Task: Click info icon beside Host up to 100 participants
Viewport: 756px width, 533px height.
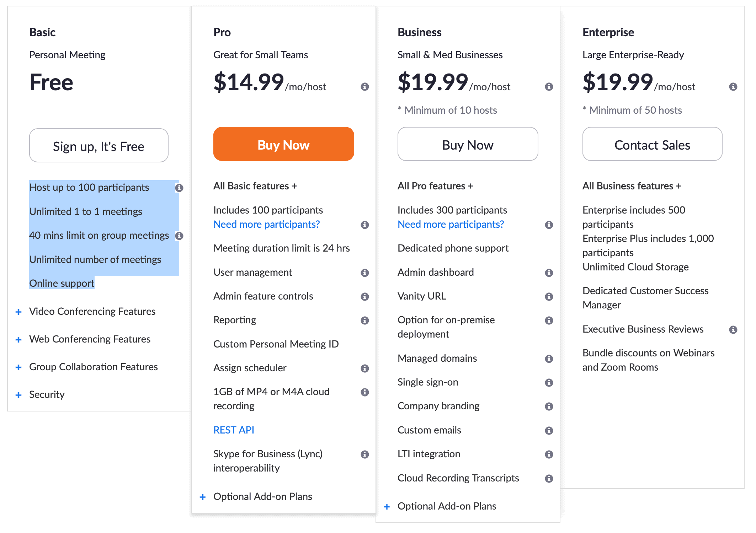Action: 179,188
